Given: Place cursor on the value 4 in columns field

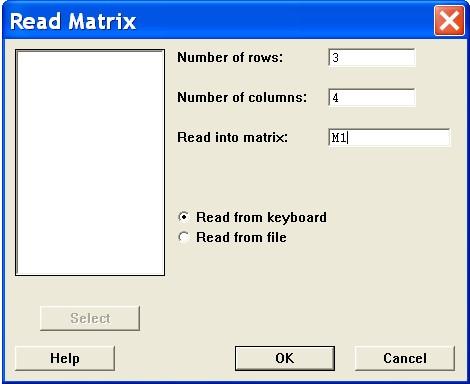Looking at the screenshot, I should (x=335, y=98).
